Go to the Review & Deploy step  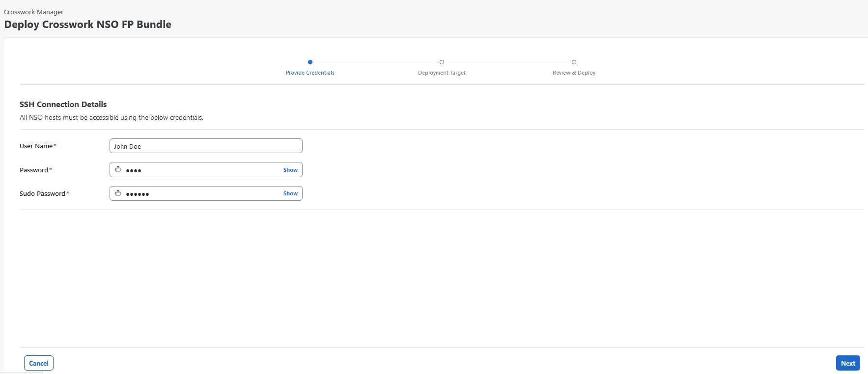click(574, 73)
